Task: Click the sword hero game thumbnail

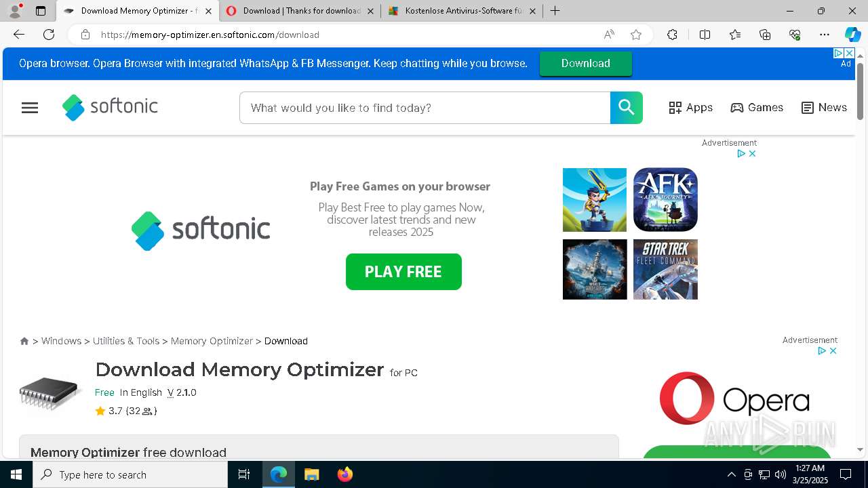Action: click(x=595, y=200)
